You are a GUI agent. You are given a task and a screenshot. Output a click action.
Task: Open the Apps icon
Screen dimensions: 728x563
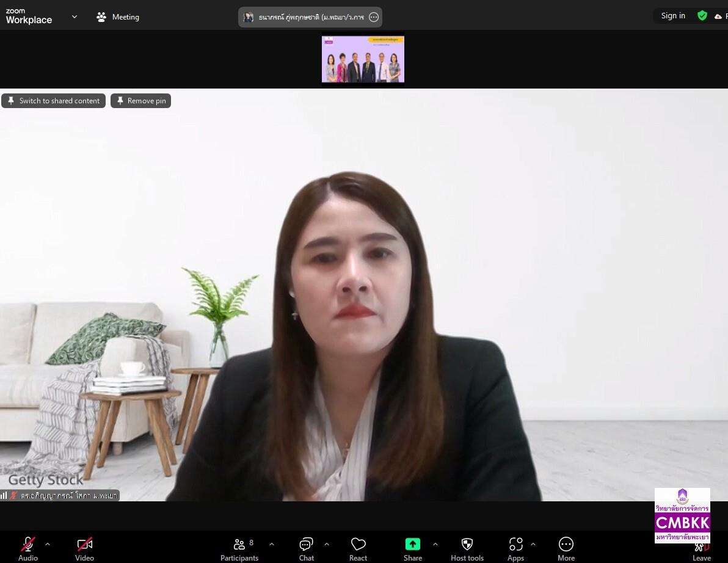[515, 544]
